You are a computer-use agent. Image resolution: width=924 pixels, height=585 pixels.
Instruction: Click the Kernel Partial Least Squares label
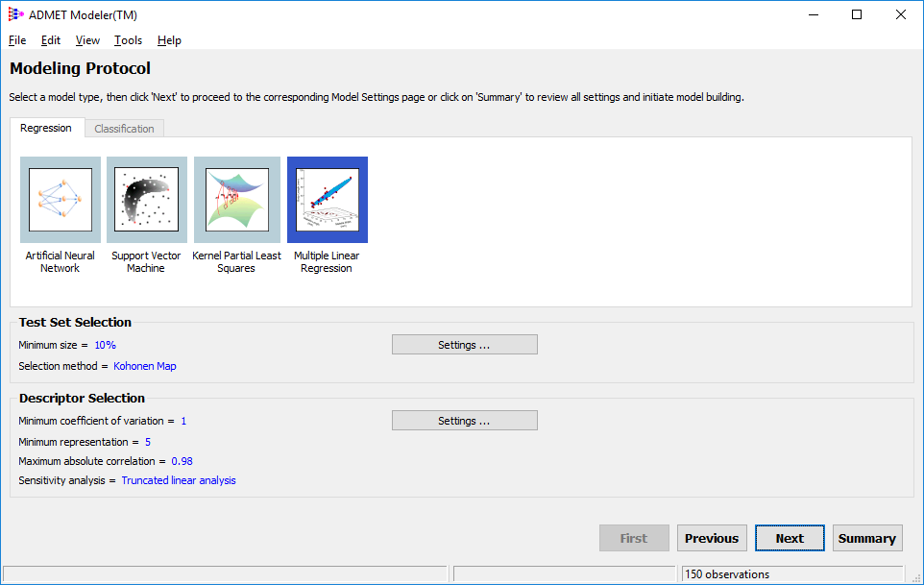236,261
